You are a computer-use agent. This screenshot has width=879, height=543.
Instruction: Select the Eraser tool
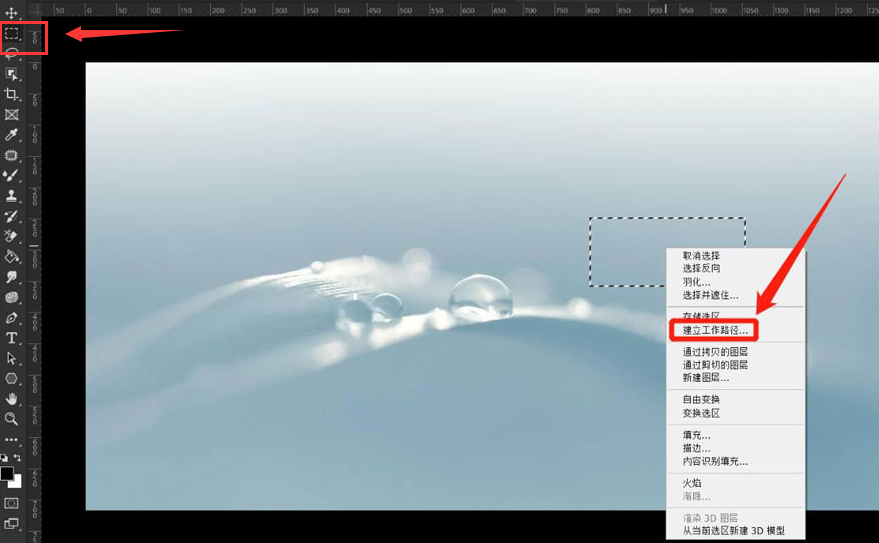tap(11, 236)
